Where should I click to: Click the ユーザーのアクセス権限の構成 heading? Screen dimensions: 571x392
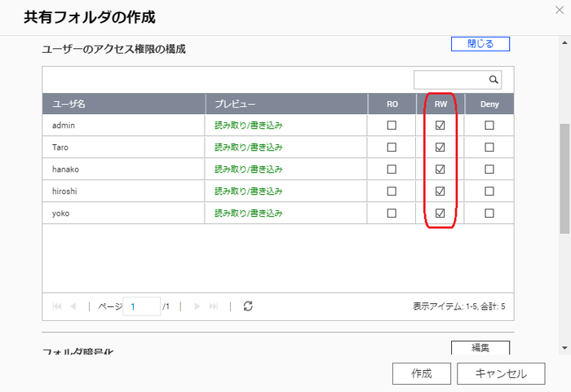113,49
